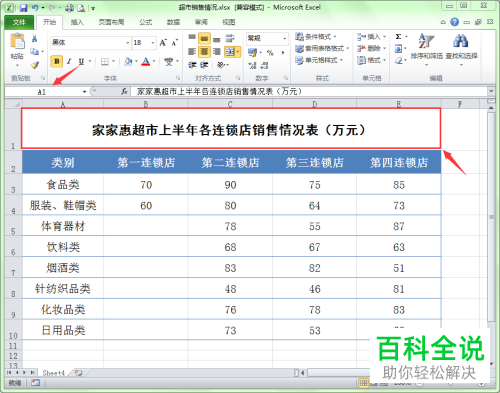Open the Merge & Center dropdown arrow
Viewport: 500px width, 393px height.
[x=238, y=52]
